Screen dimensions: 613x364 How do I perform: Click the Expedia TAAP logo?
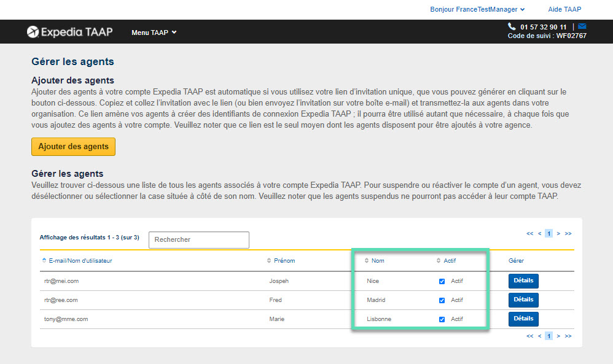point(69,32)
